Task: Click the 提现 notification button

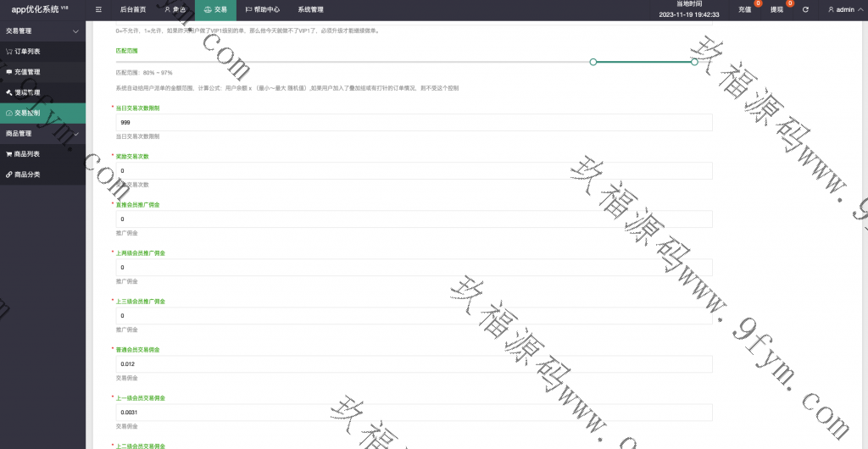Action: pos(776,9)
